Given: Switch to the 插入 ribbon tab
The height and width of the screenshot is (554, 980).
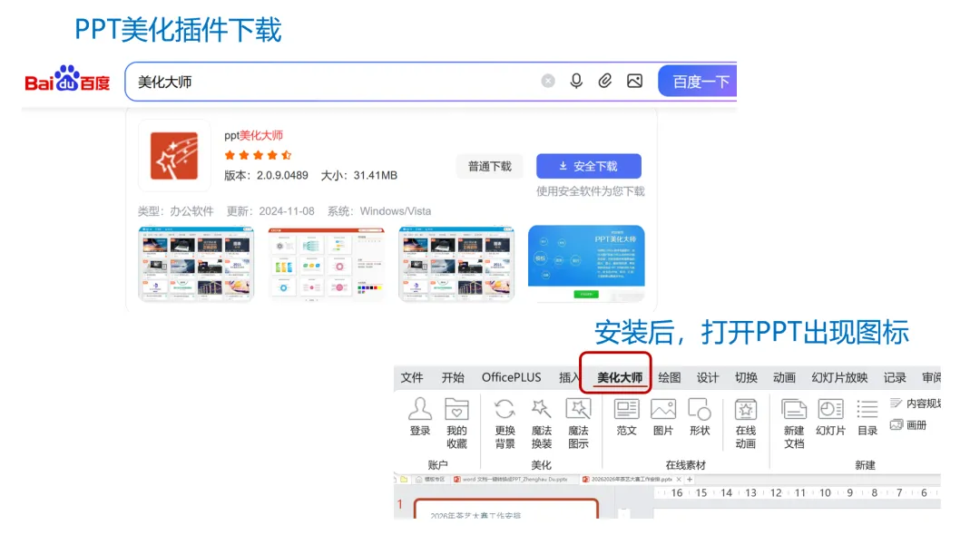Looking at the screenshot, I should tap(569, 377).
